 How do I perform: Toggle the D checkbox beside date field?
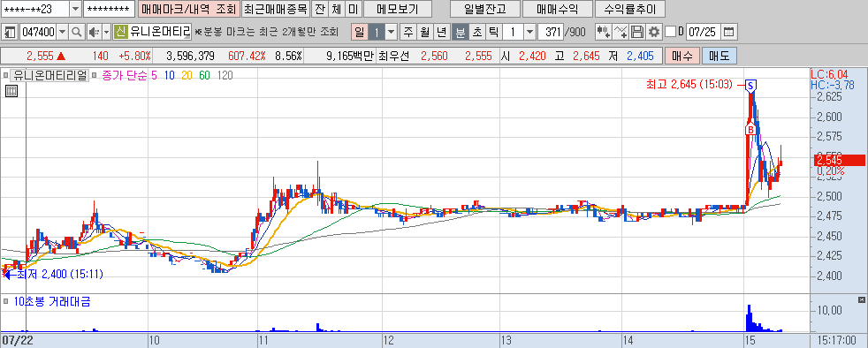(670, 32)
